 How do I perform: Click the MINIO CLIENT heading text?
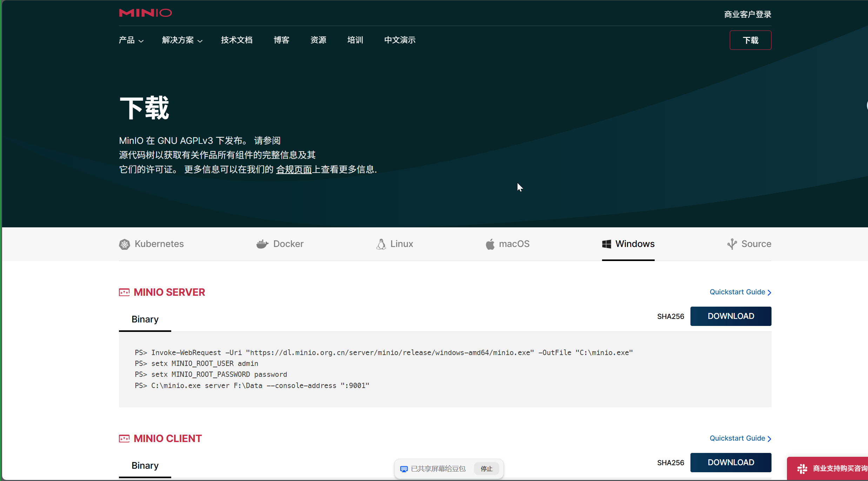tap(168, 439)
